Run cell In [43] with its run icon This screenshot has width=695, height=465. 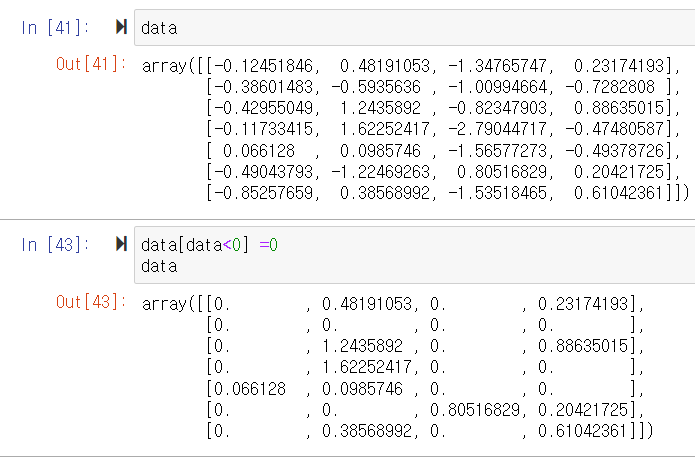(x=121, y=244)
